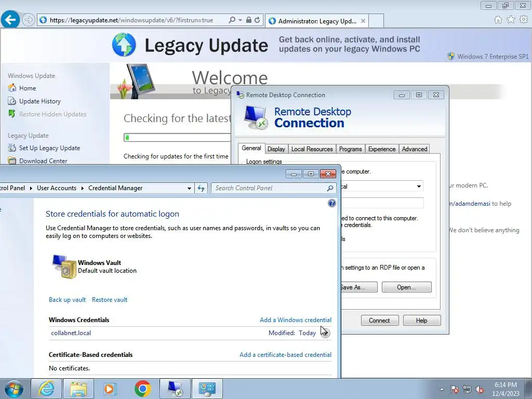Select Remote Desktop Connection taskbar icon

(175, 389)
